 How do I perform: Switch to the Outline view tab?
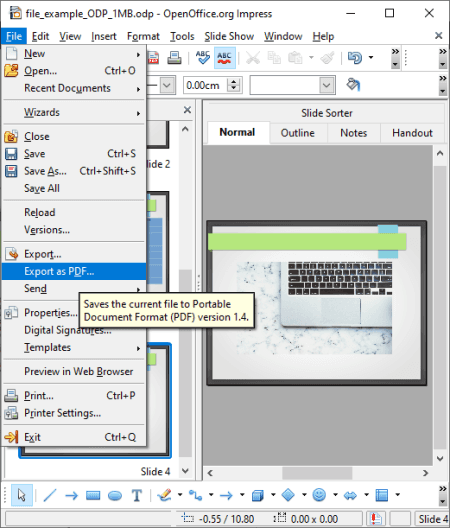298,133
